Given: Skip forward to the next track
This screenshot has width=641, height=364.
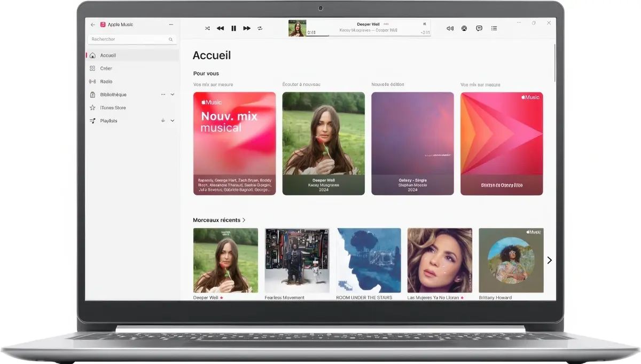Looking at the screenshot, I should click(x=247, y=28).
